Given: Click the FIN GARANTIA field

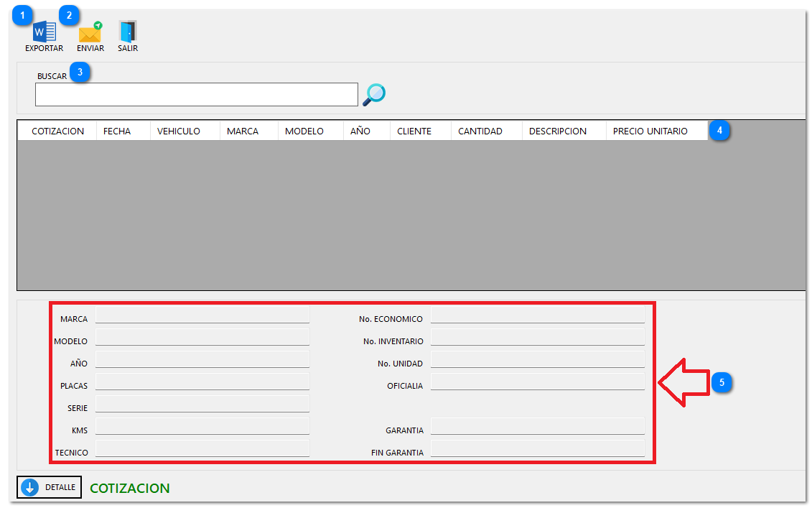Looking at the screenshot, I should (537, 448).
